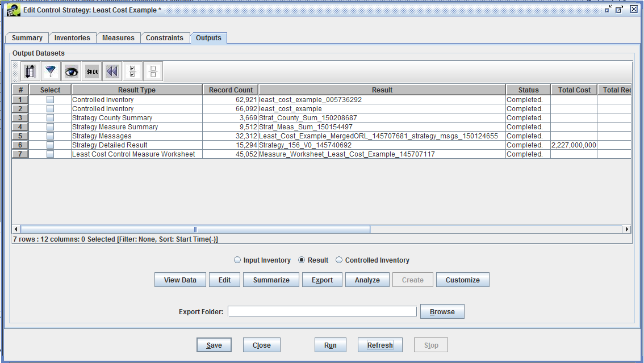Viewport: 644px width, 363px height.
Task: Click Save to store strategy changes
Action: 214,344
